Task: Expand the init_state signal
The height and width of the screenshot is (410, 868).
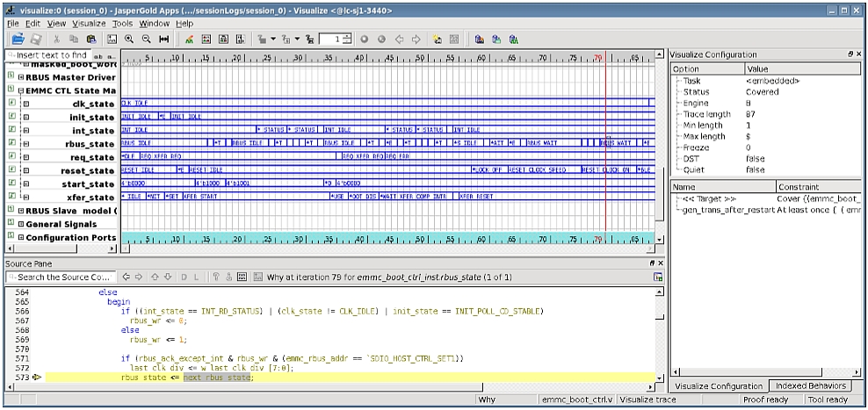Action: click(25, 117)
